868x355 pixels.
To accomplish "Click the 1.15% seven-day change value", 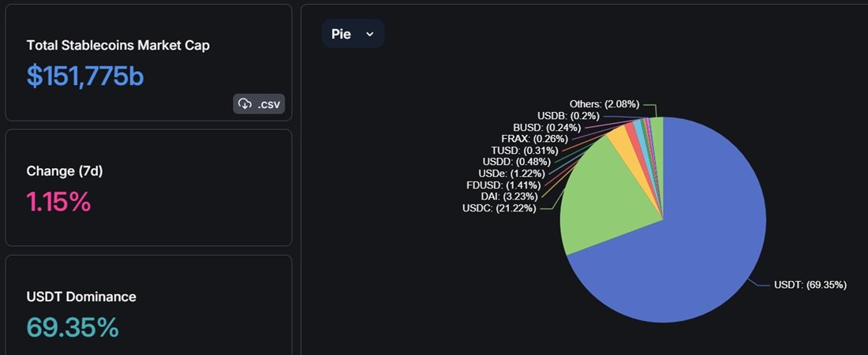I will [58, 202].
